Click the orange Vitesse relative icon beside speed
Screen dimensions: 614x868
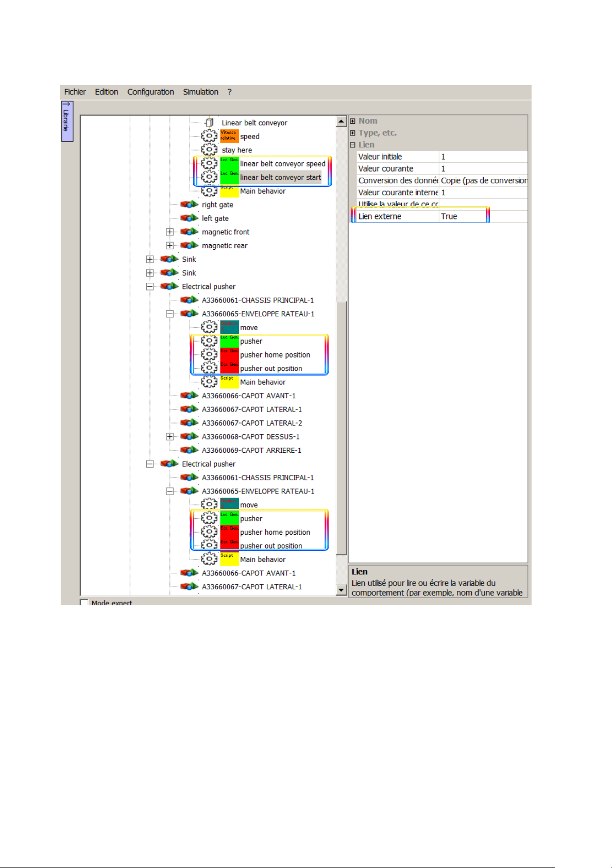(229, 136)
